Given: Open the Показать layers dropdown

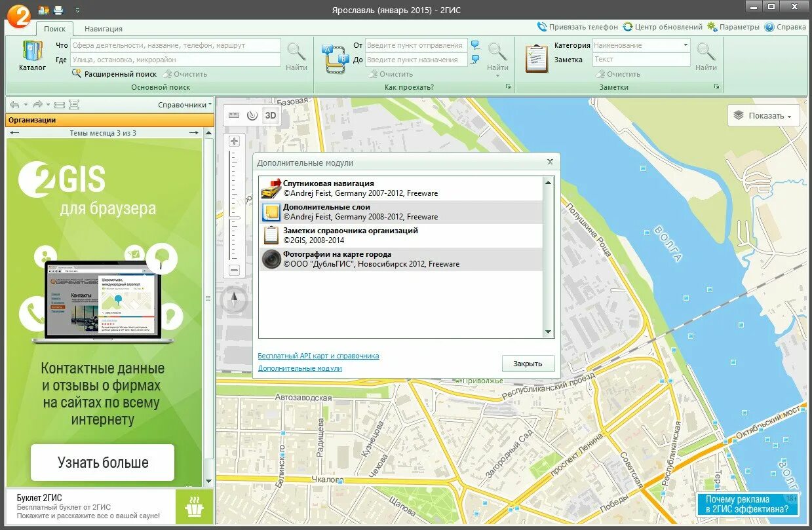Looking at the screenshot, I should click(x=764, y=115).
